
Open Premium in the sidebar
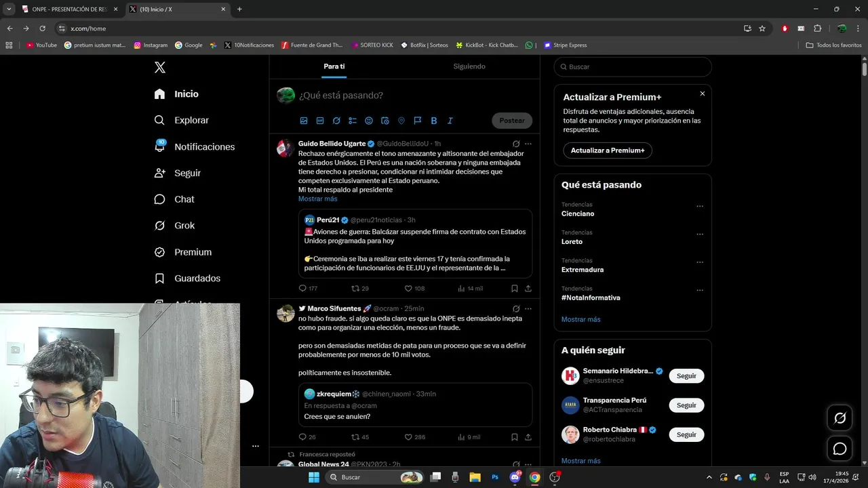point(183,252)
